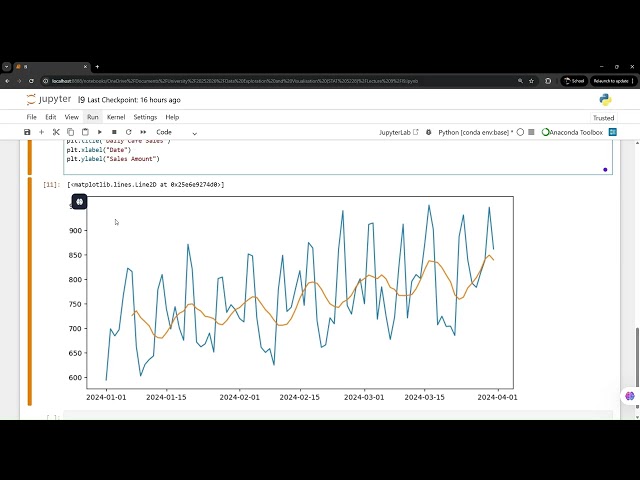The width and height of the screenshot is (640, 480).
Task: Bookmark this page with star icon
Action: point(531,81)
